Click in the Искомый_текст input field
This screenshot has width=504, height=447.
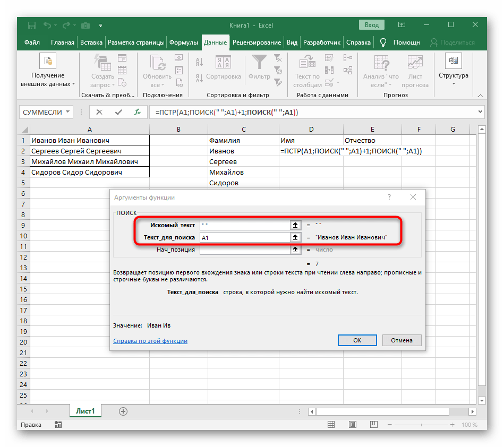tap(245, 225)
